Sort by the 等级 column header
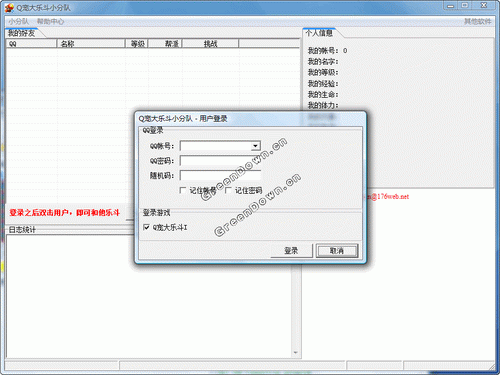The height and width of the screenshot is (375, 500). pyautogui.click(x=137, y=44)
